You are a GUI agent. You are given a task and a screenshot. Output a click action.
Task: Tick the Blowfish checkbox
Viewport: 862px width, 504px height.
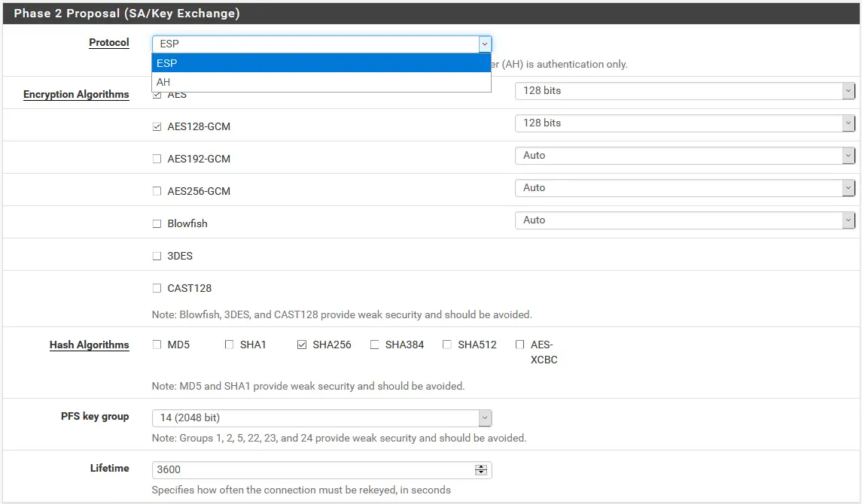click(x=157, y=224)
